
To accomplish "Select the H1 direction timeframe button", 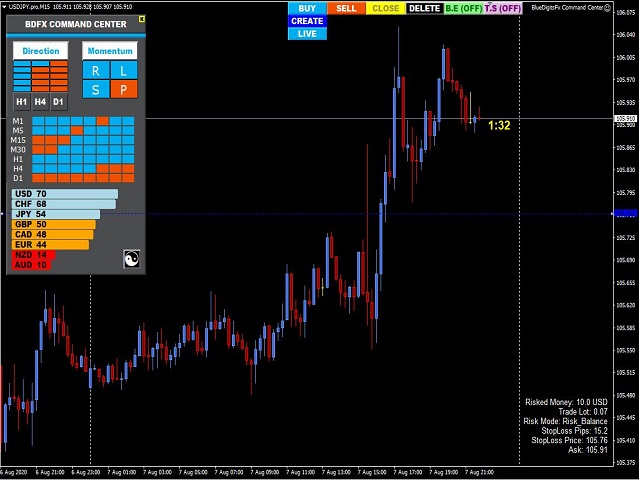I will point(22,102).
